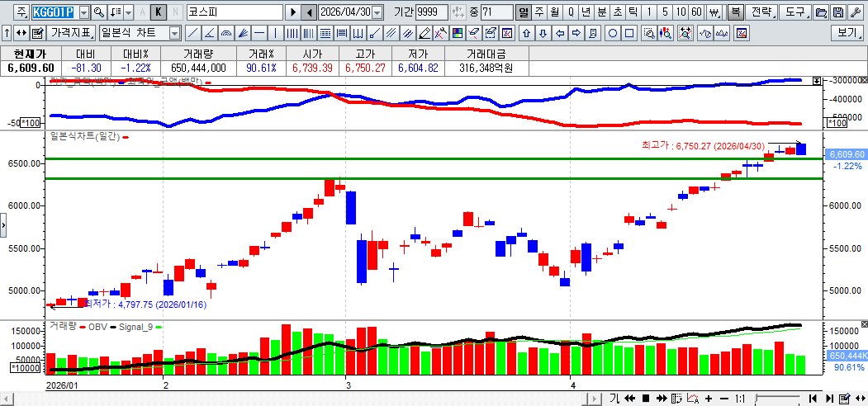Open the wrench settings icon
868x406 pixels.
855,12
